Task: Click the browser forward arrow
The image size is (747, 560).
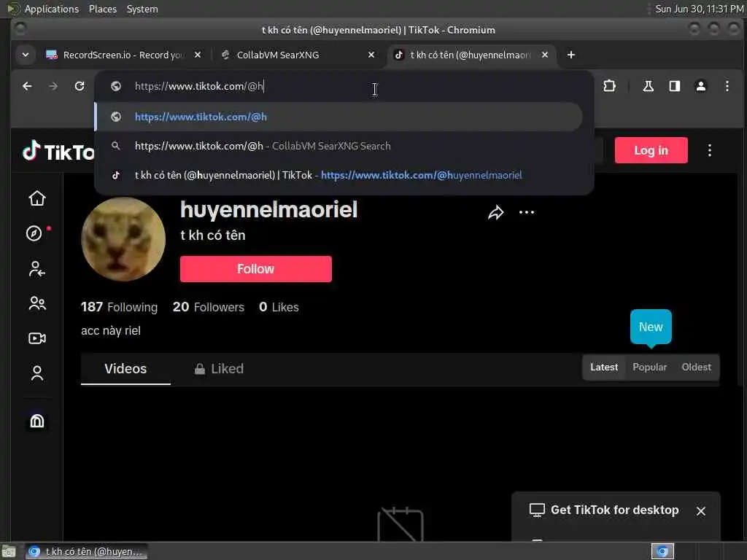Action: pos(53,86)
